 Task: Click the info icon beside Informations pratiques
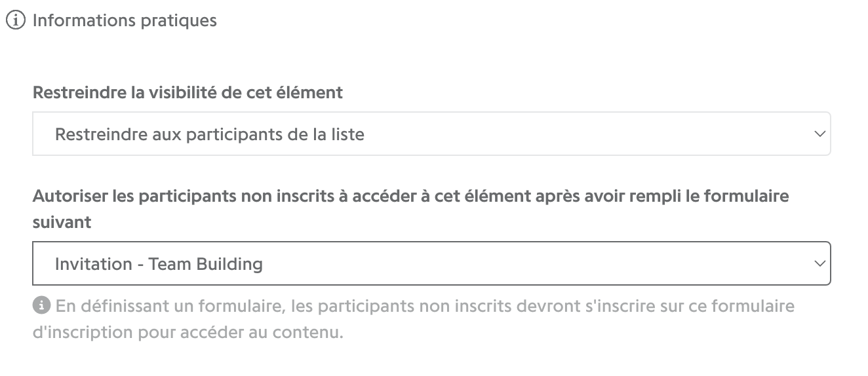15,21
